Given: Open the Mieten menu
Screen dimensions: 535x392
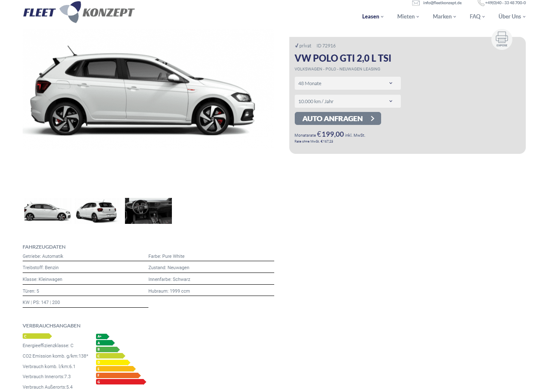Looking at the screenshot, I should [x=408, y=17].
